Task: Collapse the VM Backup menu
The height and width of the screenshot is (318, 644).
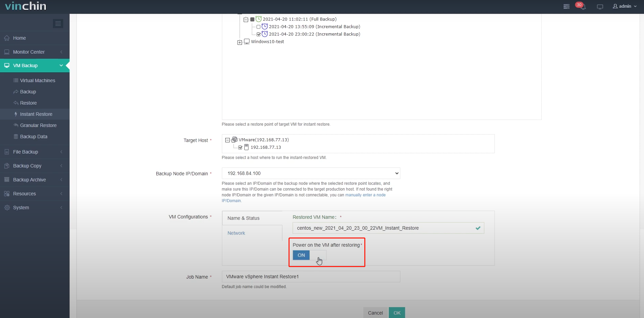Action: pos(35,66)
